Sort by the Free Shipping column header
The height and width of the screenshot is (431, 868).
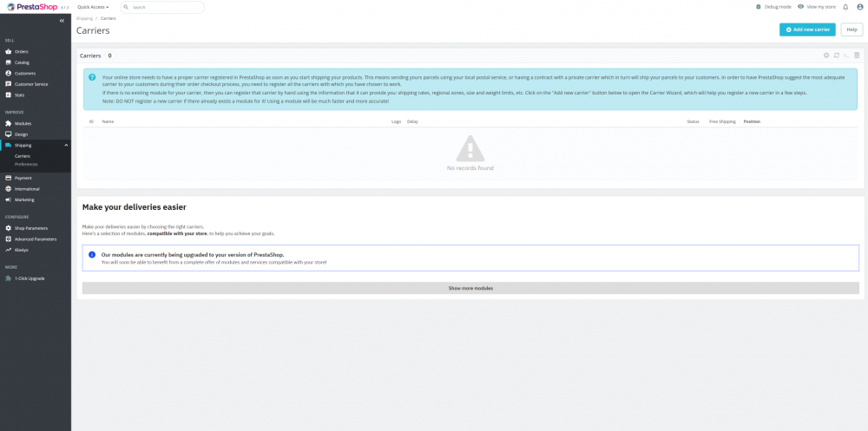pyautogui.click(x=722, y=121)
